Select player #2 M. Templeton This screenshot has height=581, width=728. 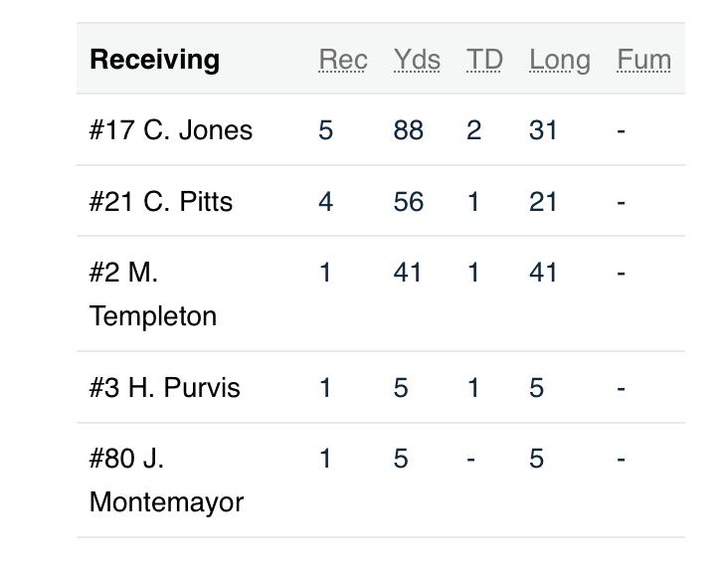point(153,294)
